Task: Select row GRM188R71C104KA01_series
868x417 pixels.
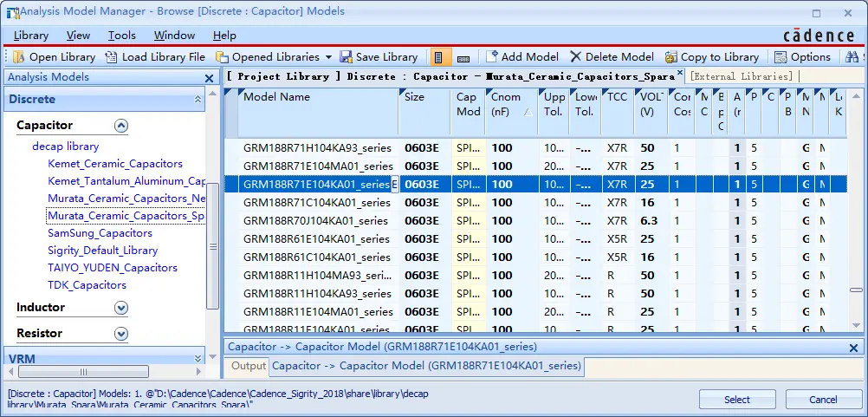Action: [x=536, y=203]
